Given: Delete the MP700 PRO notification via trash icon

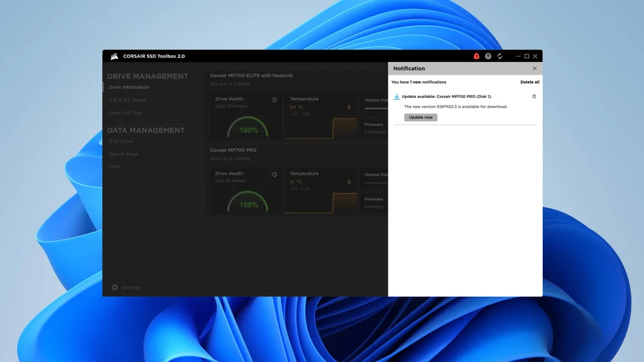Looking at the screenshot, I should [534, 97].
